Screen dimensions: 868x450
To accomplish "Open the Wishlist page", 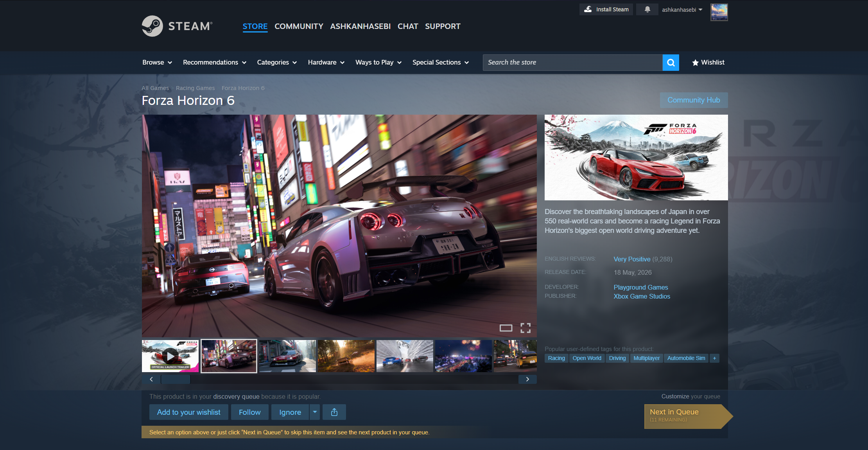I will coord(708,63).
